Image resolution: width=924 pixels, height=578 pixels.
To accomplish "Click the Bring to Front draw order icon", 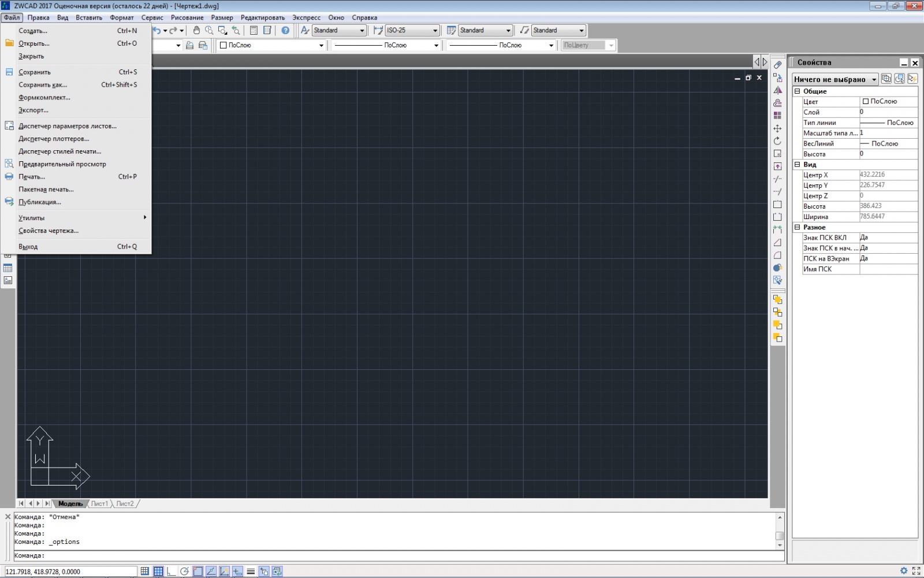I will pos(778,300).
